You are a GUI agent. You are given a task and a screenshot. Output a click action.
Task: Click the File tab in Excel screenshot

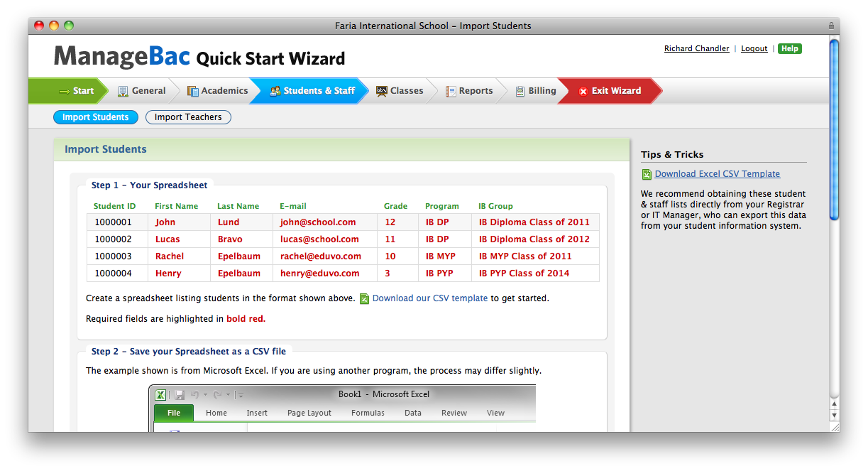coord(174,413)
